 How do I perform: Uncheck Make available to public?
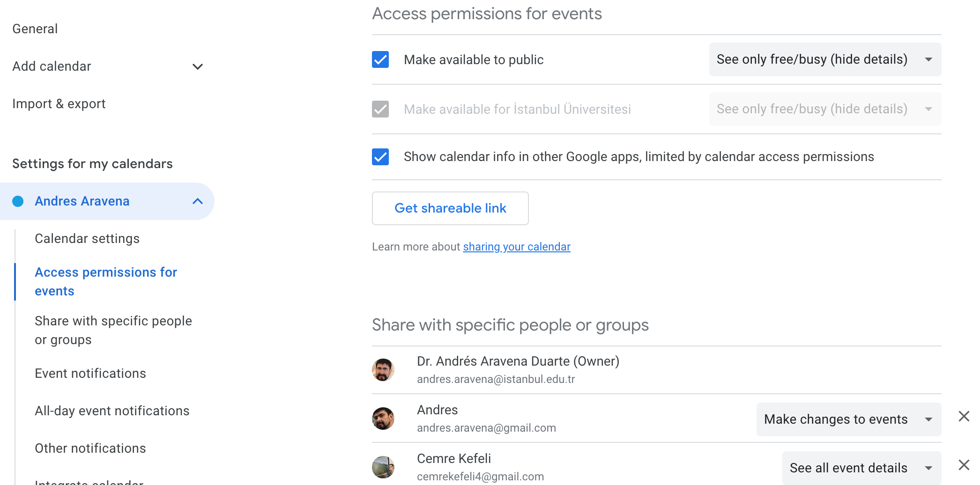pos(380,60)
